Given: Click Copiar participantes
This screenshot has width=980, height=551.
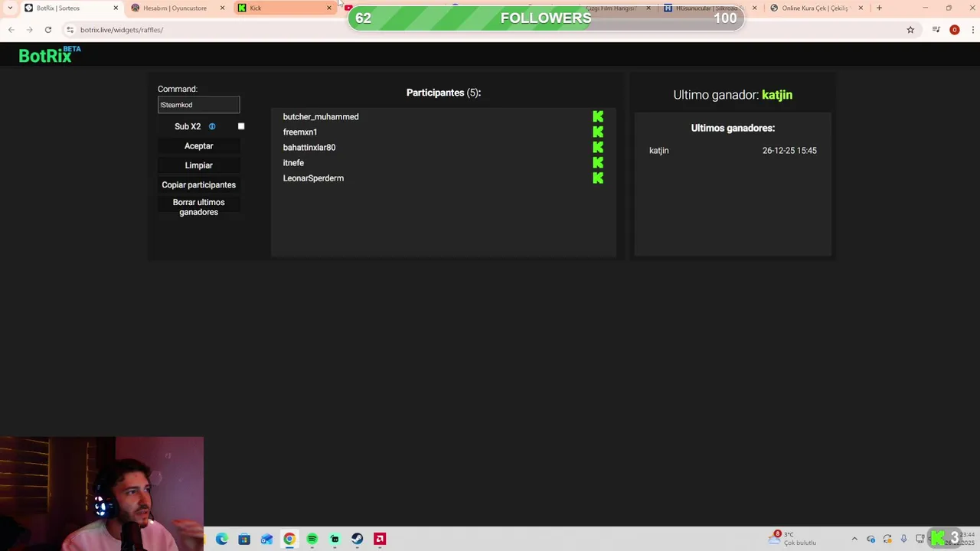Looking at the screenshot, I should click(x=198, y=184).
